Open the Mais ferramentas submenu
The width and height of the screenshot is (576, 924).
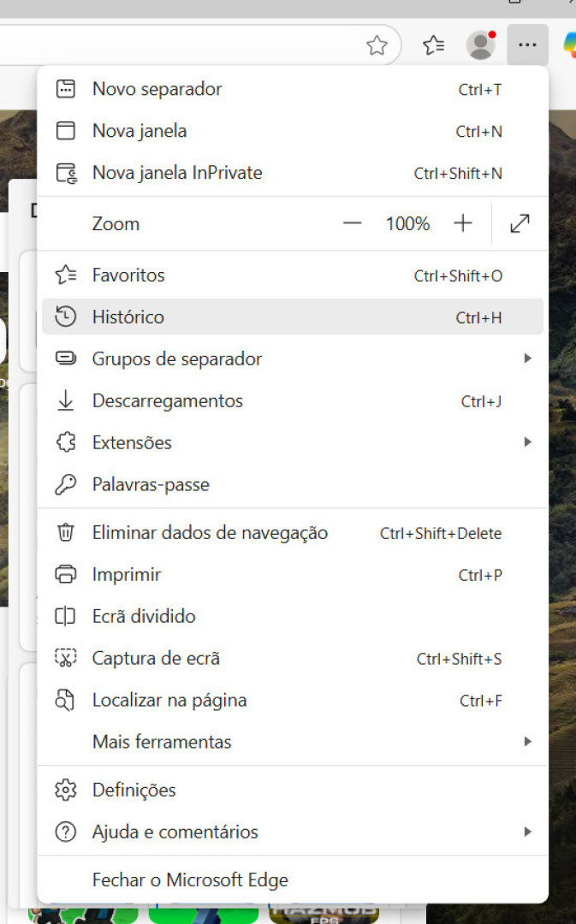click(528, 742)
